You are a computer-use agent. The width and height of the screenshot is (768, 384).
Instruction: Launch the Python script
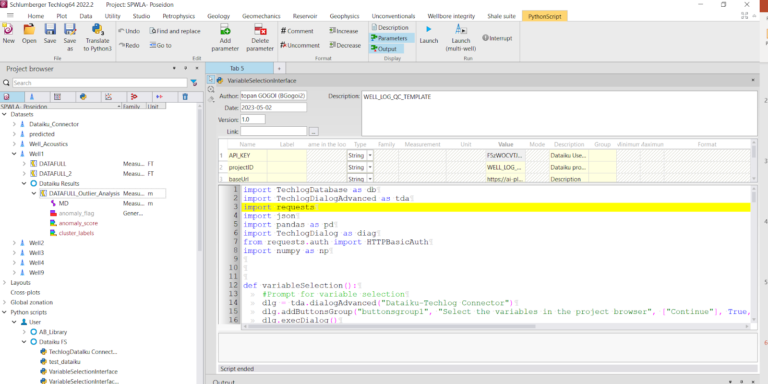pyautogui.click(x=429, y=29)
